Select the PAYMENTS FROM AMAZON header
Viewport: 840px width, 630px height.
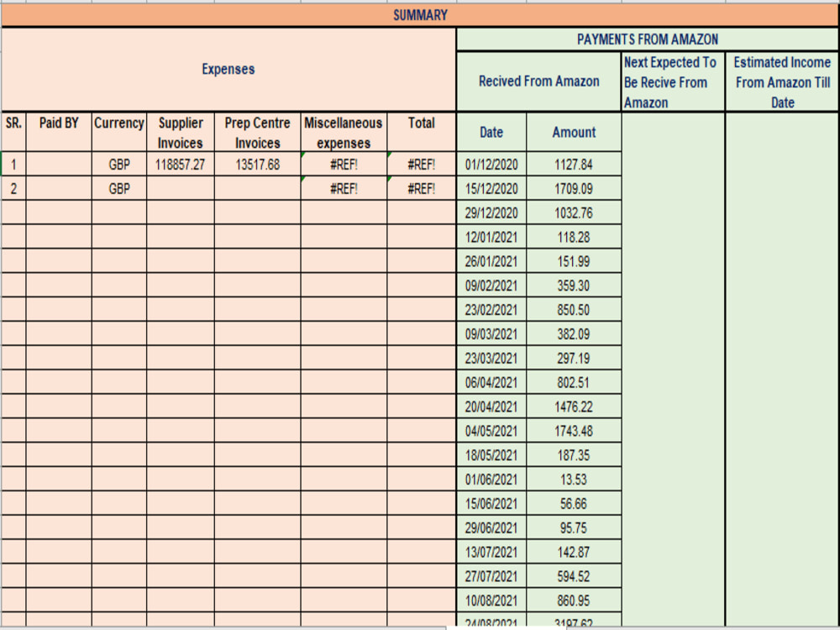tap(647, 39)
